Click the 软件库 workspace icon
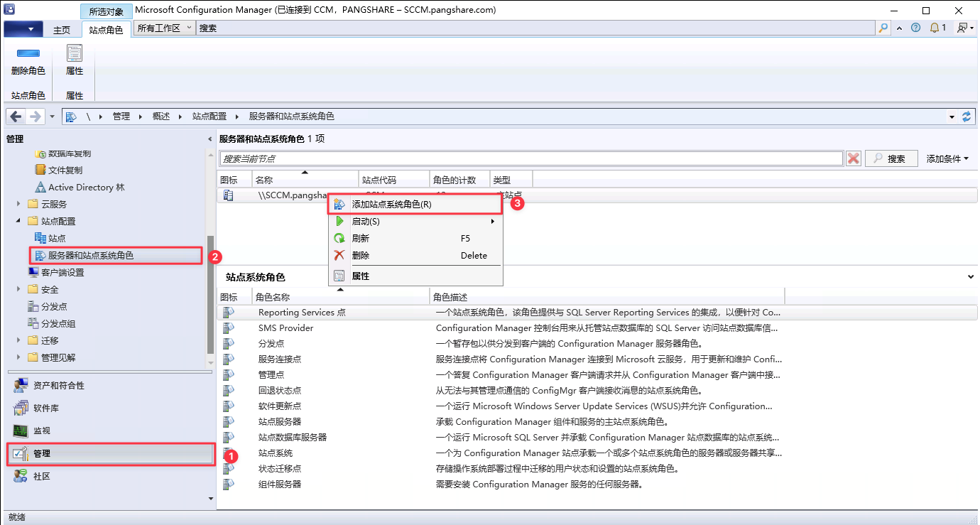The height and width of the screenshot is (525, 980). tap(21, 408)
